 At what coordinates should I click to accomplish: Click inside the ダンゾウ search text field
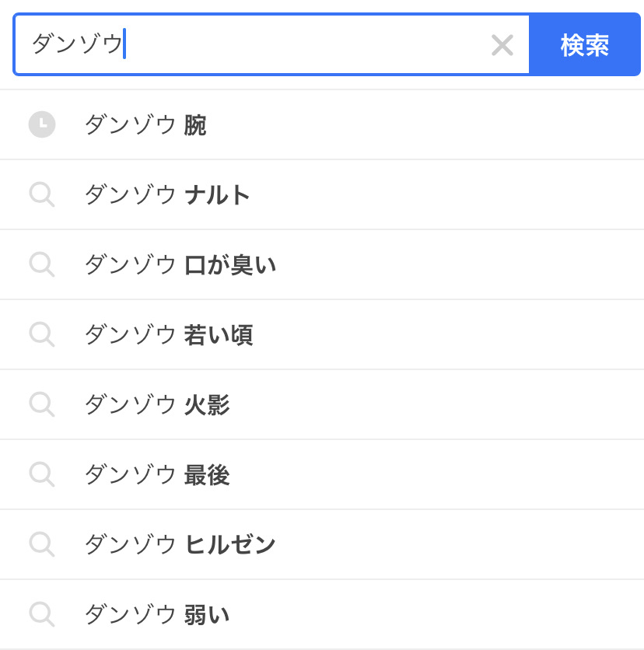[x=303, y=45]
